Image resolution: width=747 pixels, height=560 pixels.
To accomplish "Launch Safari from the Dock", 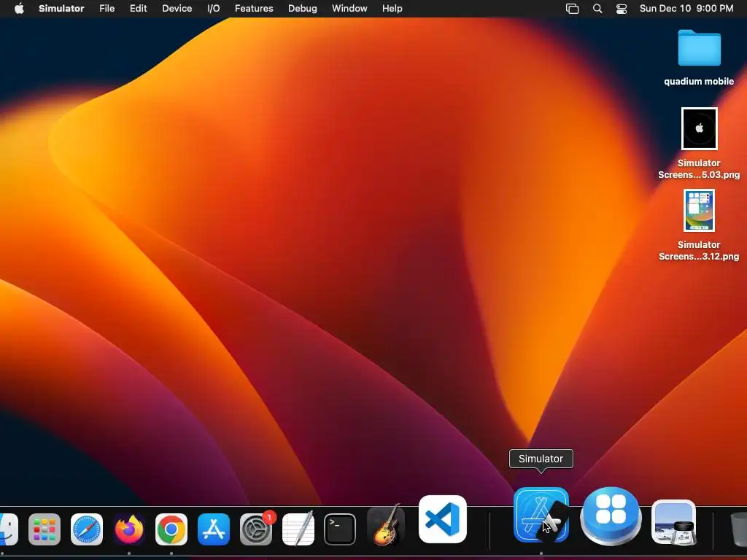I will (87, 529).
